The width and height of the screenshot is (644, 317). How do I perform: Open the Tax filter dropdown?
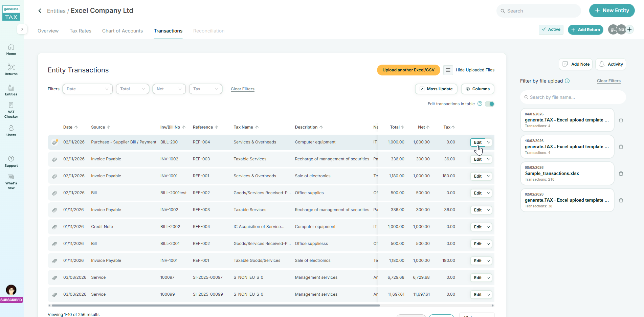coord(205,89)
